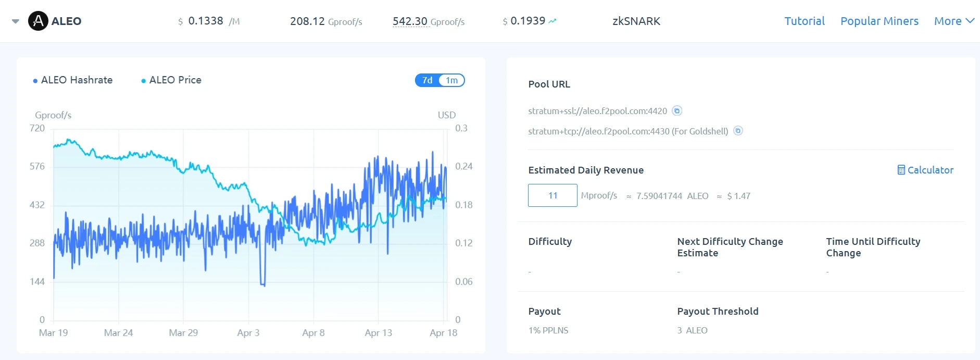Click the $0.1338 /M revenue value

209,21
